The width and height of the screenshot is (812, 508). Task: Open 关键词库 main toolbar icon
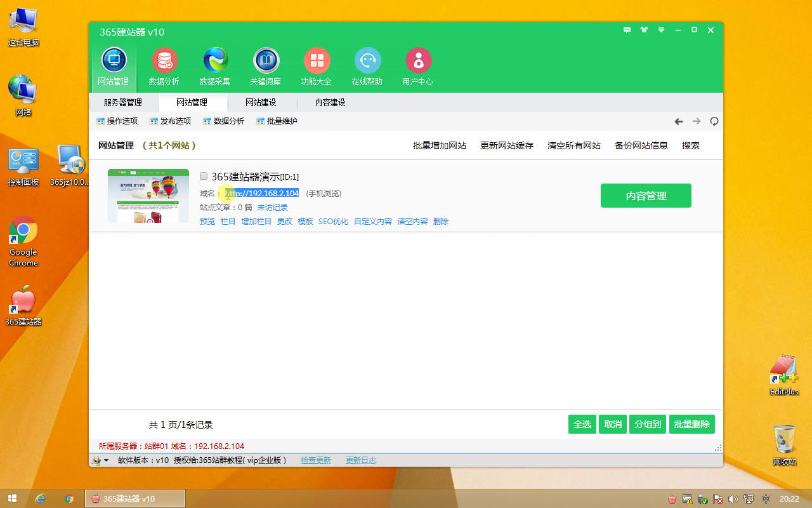tap(266, 67)
